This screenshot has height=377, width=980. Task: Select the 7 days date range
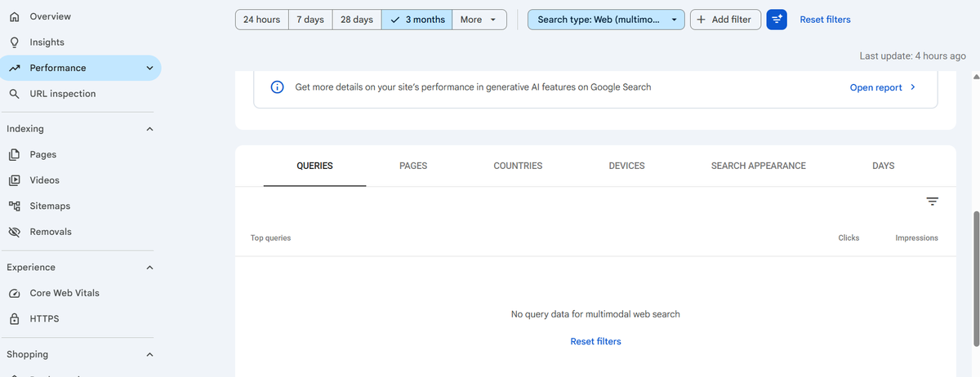(x=310, y=20)
